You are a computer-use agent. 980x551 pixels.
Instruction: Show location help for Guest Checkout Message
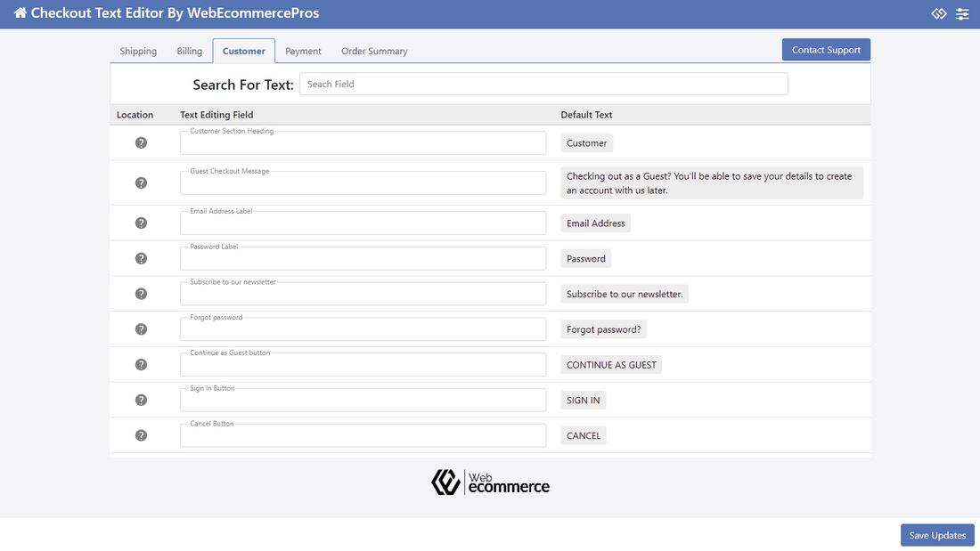pyautogui.click(x=142, y=183)
